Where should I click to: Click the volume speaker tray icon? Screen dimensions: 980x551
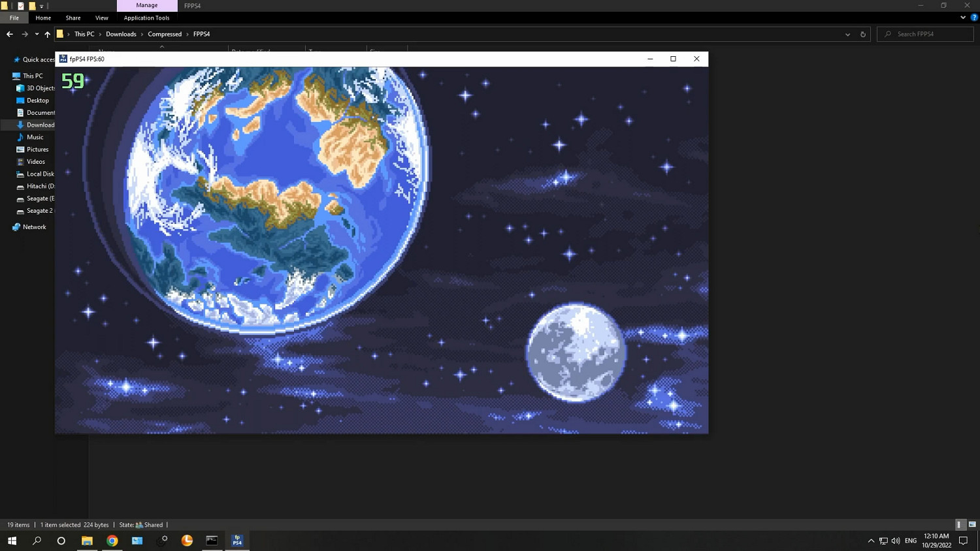tap(896, 541)
